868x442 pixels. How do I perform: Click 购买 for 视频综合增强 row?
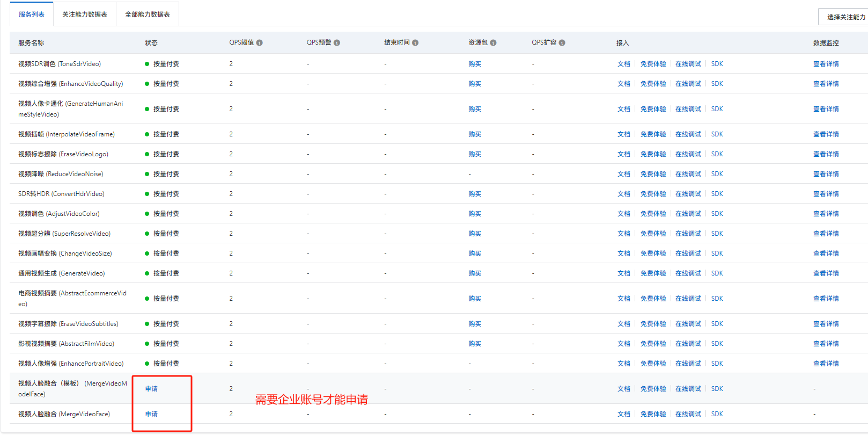pyautogui.click(x=475, y=84)
